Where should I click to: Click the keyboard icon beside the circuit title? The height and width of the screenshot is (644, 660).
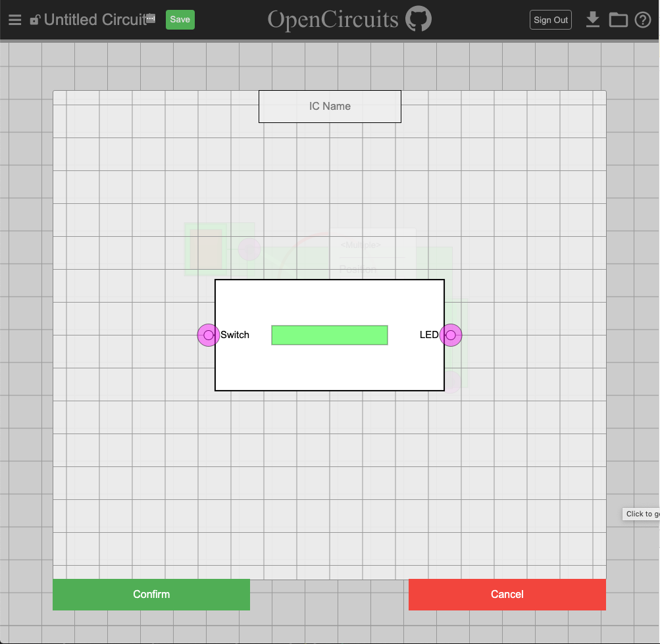click(150, 19)
